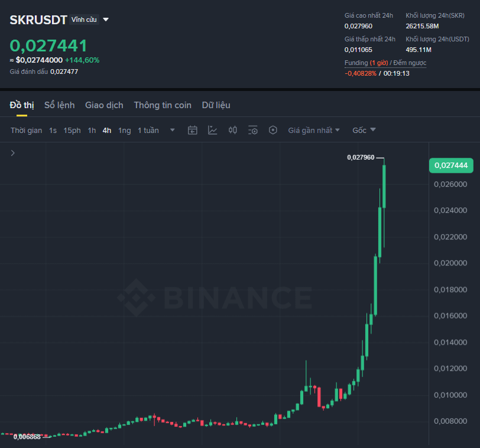Click the funding rate -0,40828%
Screen dimensions: 480x448
pos(361,73)
